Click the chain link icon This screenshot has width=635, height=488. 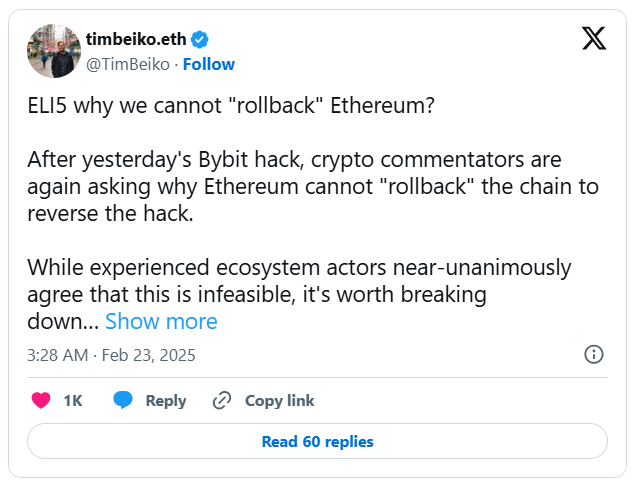pyautogui.click(x=222, y=401)
